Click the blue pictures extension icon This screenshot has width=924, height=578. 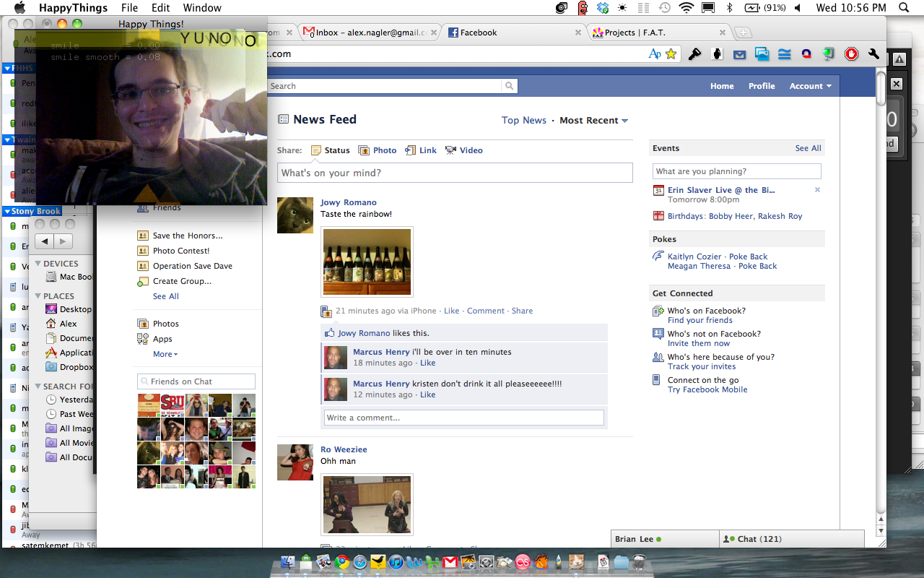(x=762, y=53)
